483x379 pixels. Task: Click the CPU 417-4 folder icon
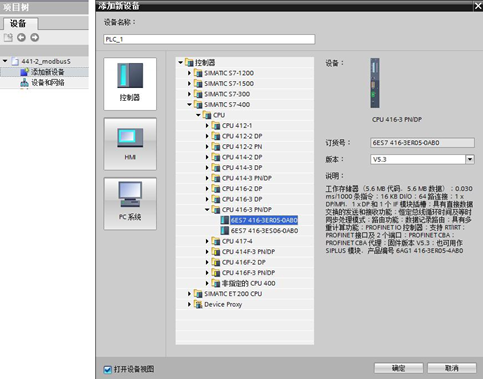click(x=216, y=241)
